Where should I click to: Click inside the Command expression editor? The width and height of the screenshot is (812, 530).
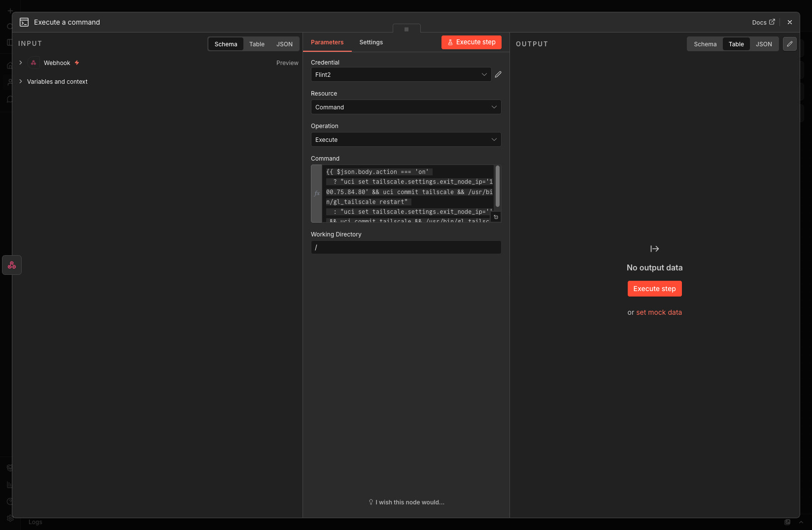point(408,194)
